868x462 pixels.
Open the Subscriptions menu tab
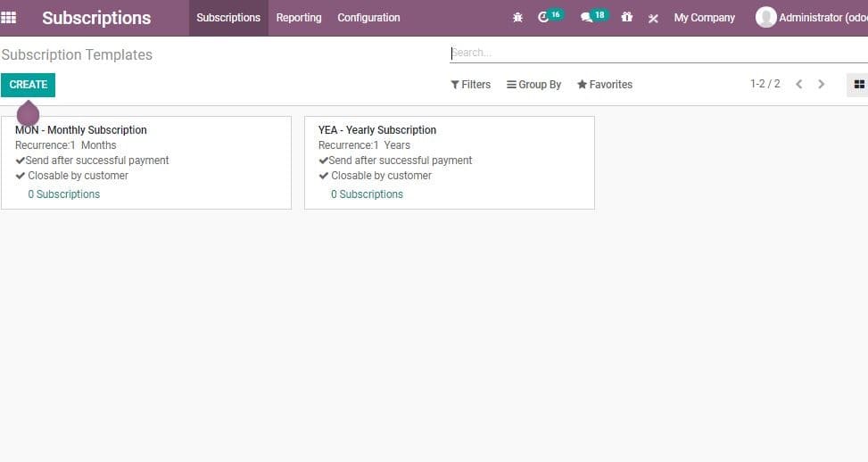[x=228, y=18]
